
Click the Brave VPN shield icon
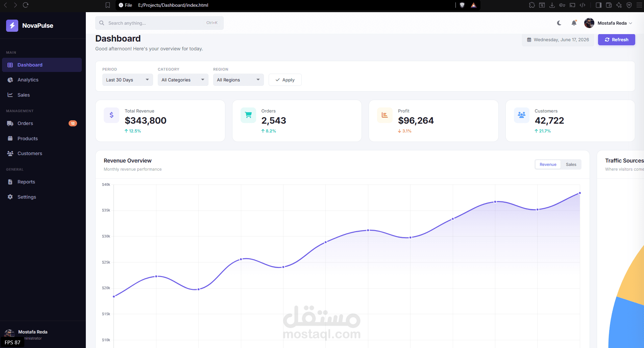point(629,5)
